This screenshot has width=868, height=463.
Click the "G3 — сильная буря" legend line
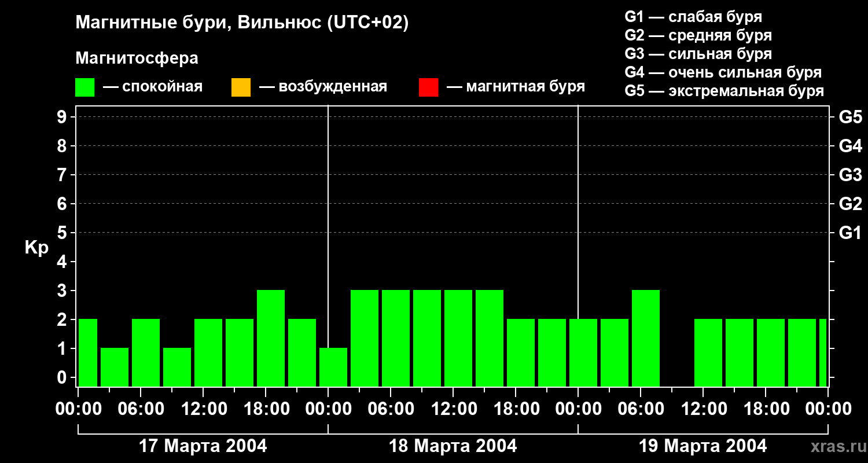pyautogui.click(x=698, y=54)
